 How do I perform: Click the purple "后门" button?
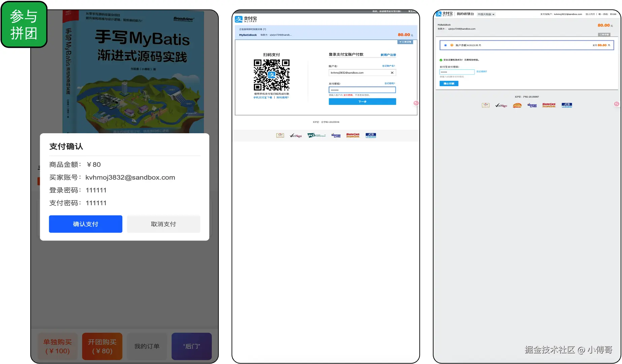tap(192, 347)
